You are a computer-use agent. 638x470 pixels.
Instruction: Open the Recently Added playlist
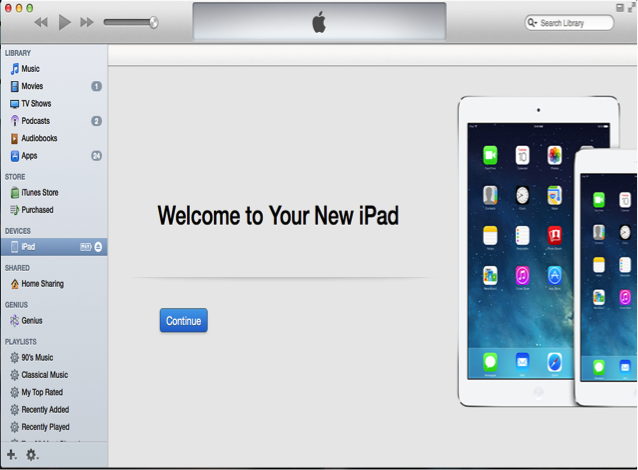(45, 410)
